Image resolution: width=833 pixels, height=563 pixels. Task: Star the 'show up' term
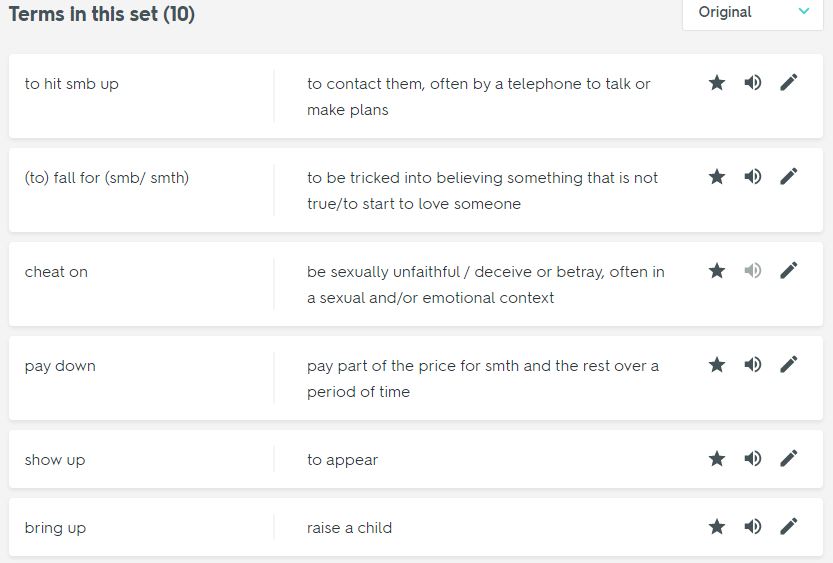717,458
